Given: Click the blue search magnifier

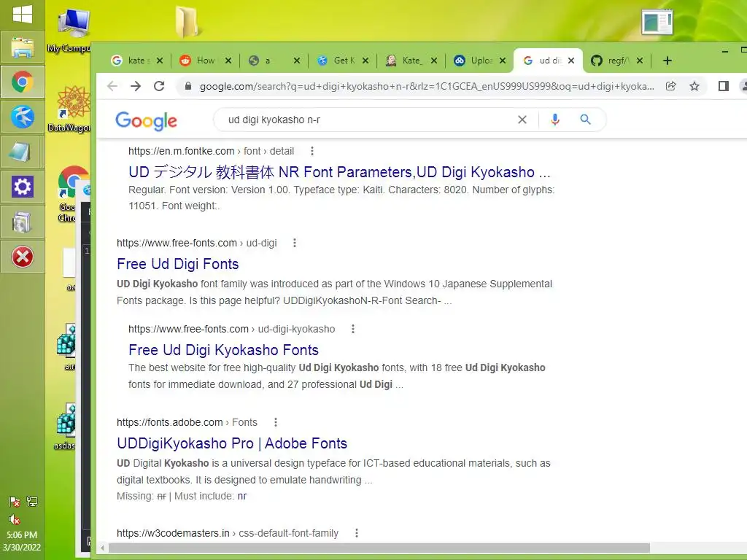Looking at the screenshot, I should point(586,120).
